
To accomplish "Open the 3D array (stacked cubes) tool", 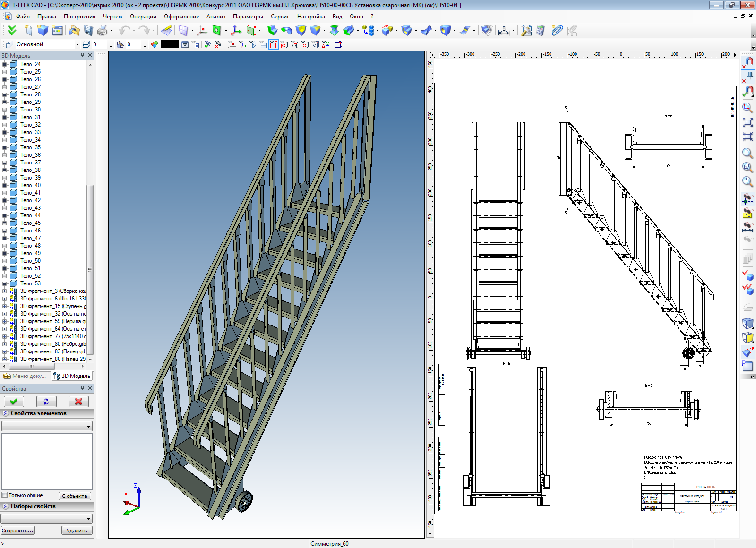I will 369,30.
